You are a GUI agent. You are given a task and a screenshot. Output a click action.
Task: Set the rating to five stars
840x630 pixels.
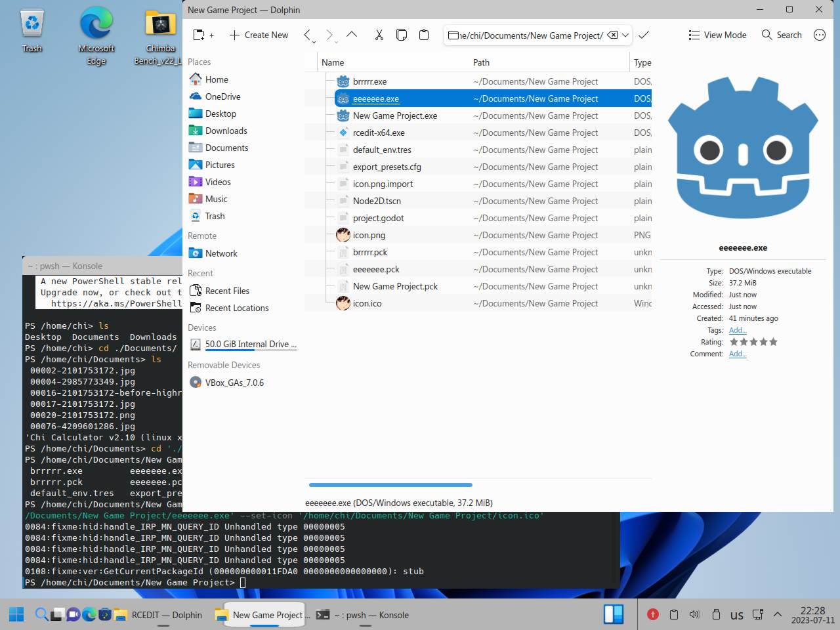click(773, 342)
